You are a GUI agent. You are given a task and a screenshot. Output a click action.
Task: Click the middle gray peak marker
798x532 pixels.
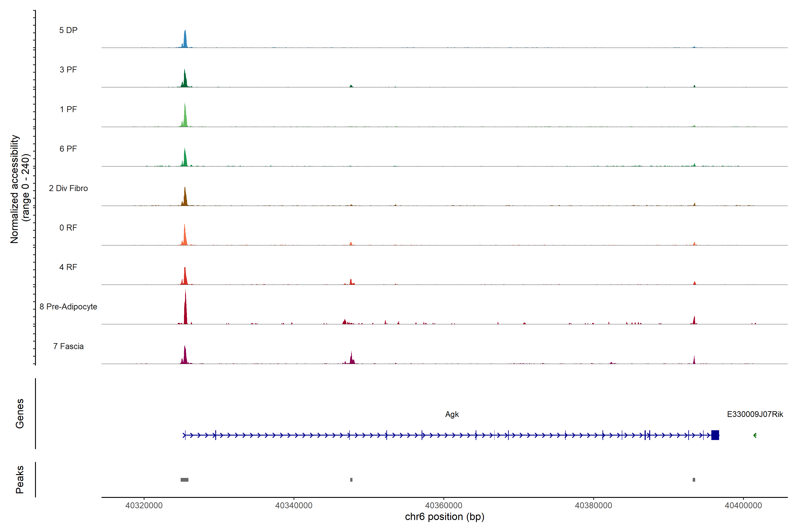[x=351, y=480]
